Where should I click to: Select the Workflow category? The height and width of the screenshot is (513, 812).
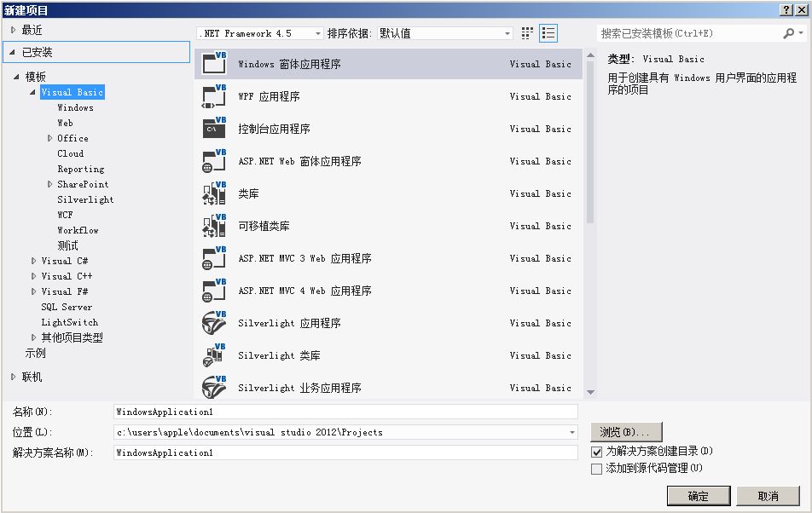pos(78,230)
